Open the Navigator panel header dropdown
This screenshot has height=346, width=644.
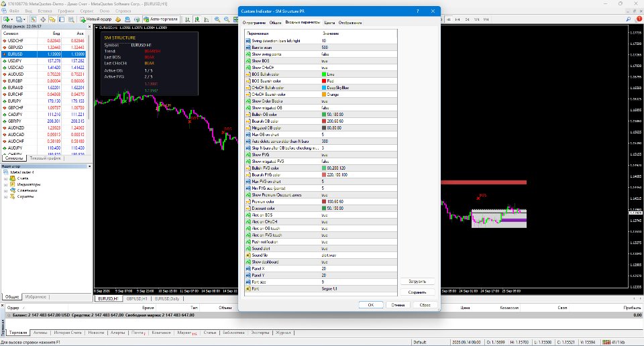pos(89,166)
